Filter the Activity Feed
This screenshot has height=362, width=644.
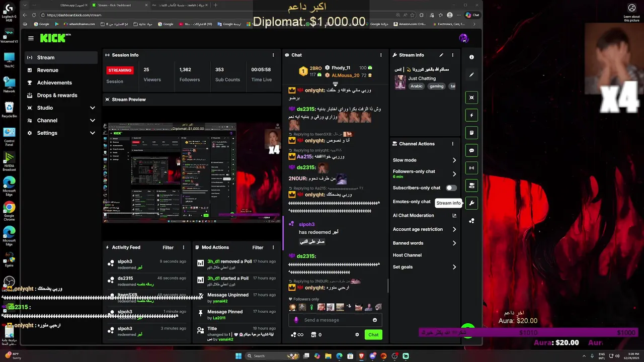(168, 247)
